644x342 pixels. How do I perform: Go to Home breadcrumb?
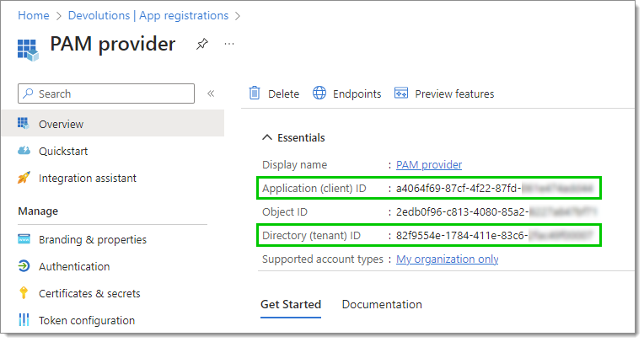click(34, 16)
